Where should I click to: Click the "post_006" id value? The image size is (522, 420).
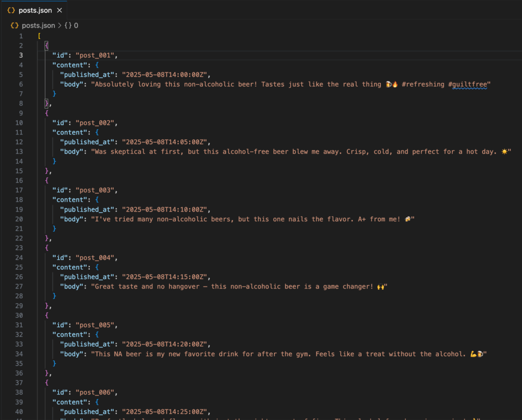95,392
